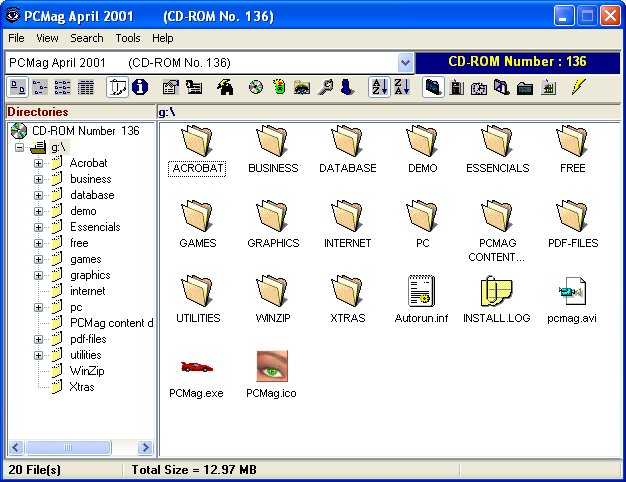The image size is (626, 482).
Task: Click the stacked books toolbar icon
Action: tap(501, 87)
